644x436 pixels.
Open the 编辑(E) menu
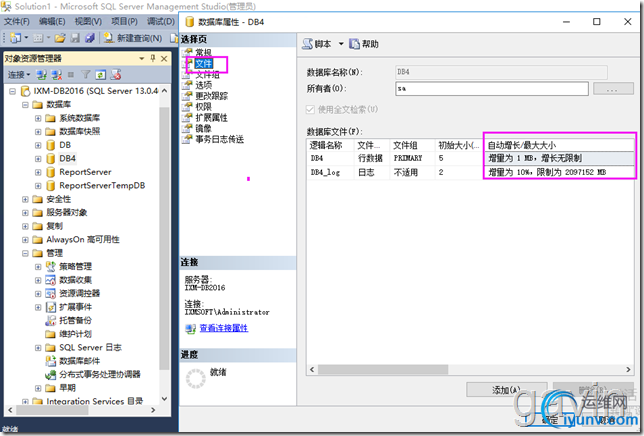52,21
